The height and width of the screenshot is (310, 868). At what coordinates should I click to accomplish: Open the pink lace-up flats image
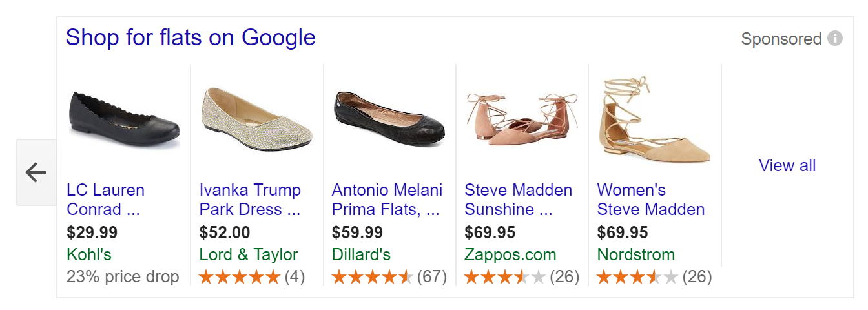point(522,118)
